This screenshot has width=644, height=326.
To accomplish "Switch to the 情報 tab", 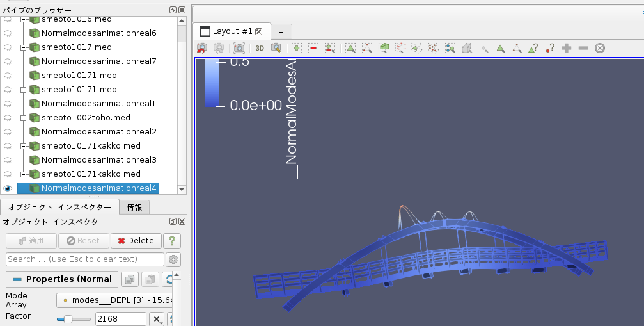I will click(134, 208).
